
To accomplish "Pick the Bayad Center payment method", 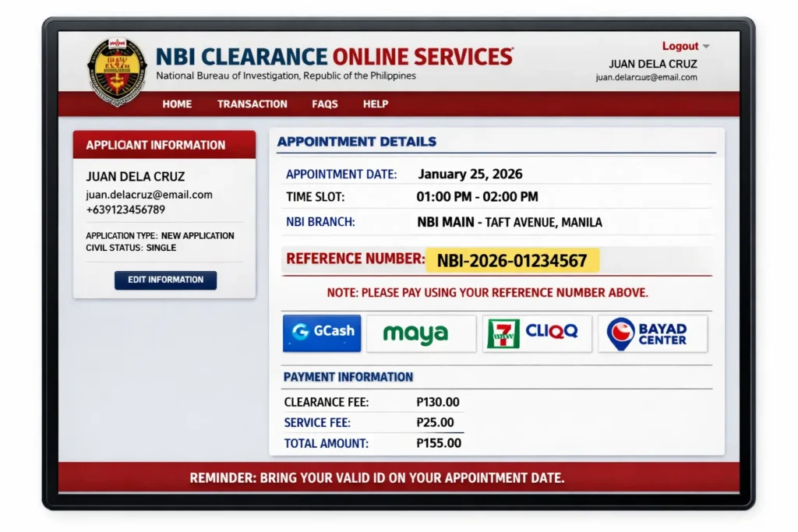I will tap(652, 333).
